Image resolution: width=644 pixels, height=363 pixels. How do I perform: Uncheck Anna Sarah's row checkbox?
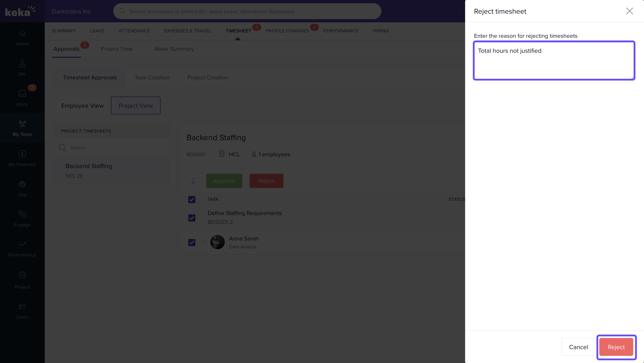(x=192, y=242)
